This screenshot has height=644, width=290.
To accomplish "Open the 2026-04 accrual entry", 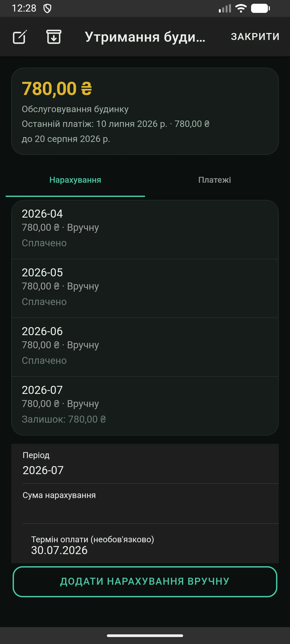I will click(x=145, y=229).
